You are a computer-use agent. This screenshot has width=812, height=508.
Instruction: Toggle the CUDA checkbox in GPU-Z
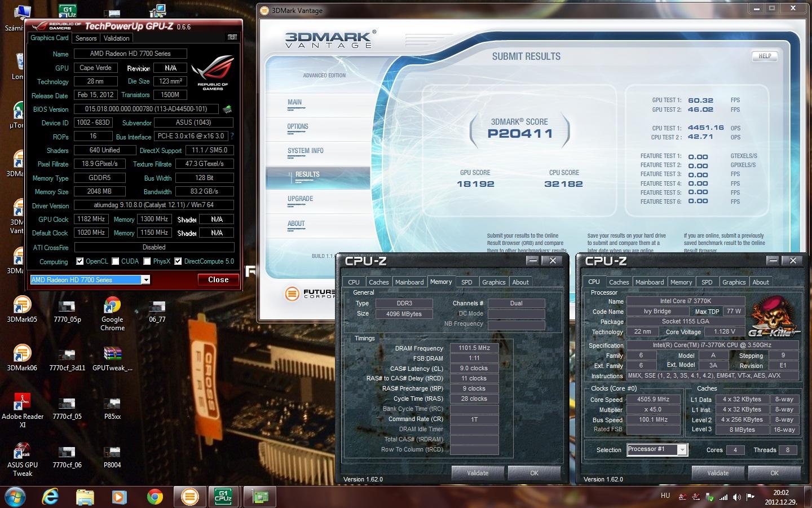click(x=116, y=261)
